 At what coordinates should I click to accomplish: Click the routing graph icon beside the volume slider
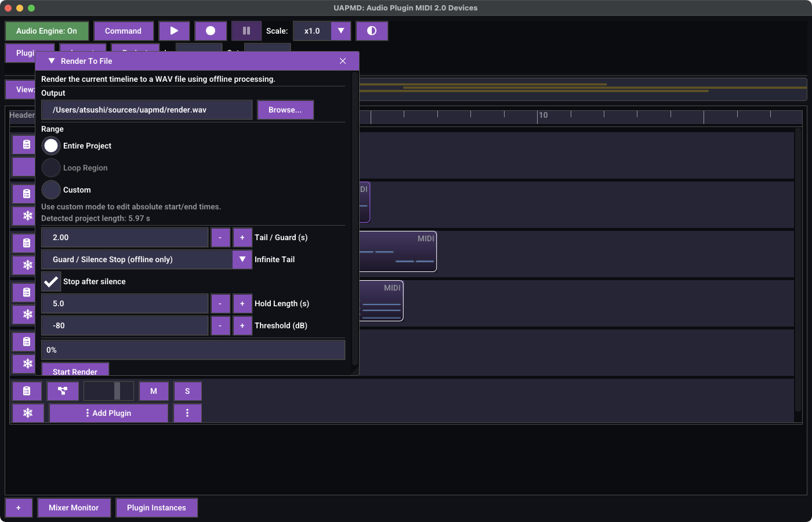pyautogui.click(x=63, y=391)
